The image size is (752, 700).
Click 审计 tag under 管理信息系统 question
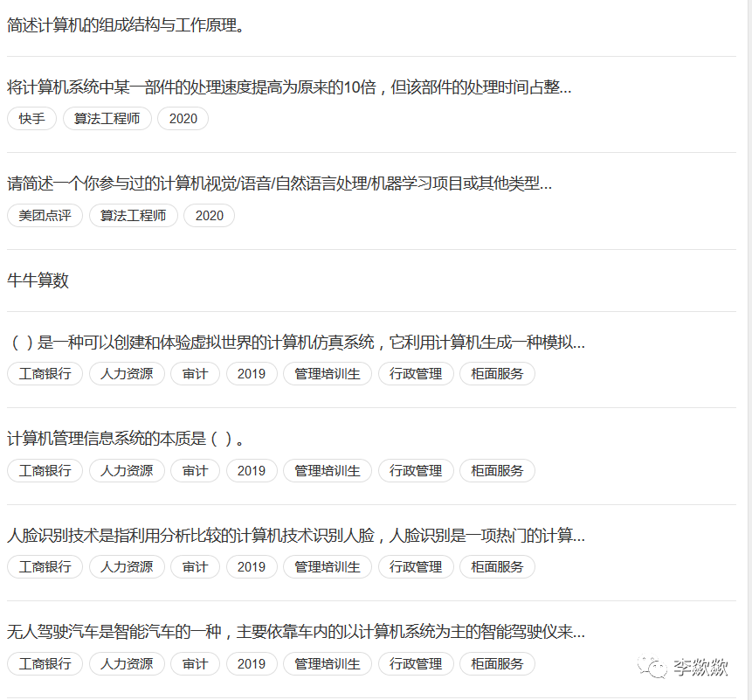click(x=195, y=471)
